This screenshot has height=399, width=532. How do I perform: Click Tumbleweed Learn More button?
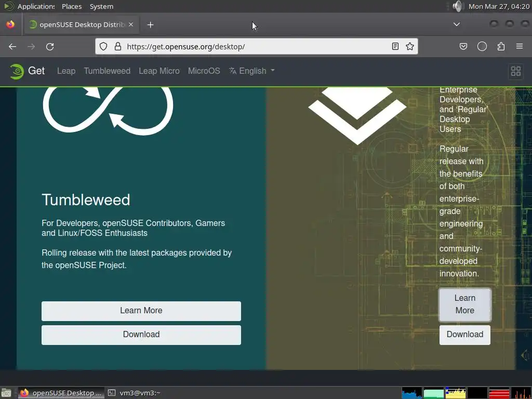coord(141,311)
